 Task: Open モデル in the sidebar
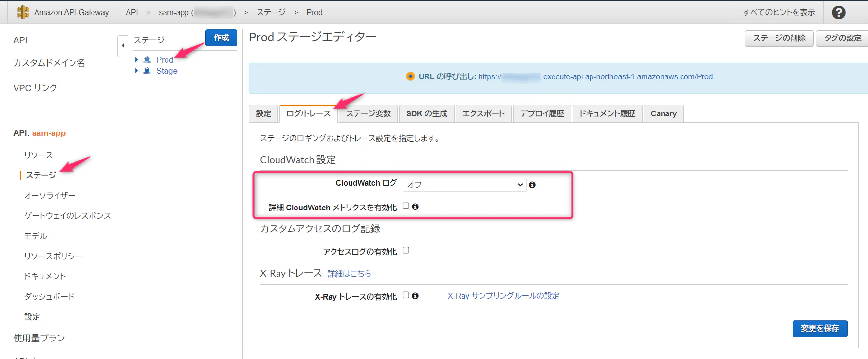click(x=36, y=236)
